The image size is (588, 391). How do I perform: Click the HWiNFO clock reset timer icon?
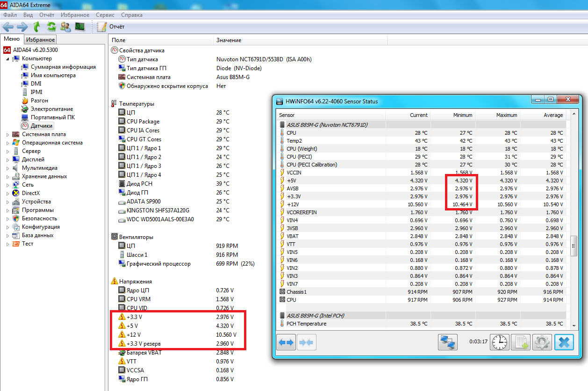pyautogui.click(x=499, y=342)
